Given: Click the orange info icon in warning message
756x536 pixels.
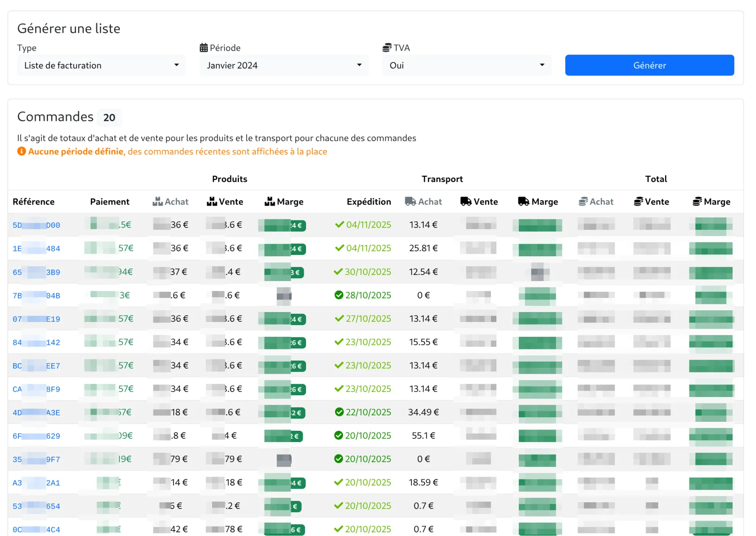Looking at the screenshot, I should [22, 152].
